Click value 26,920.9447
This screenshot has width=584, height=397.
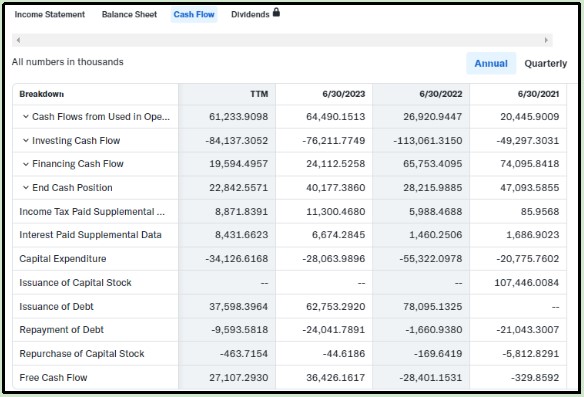pos(433,117)
